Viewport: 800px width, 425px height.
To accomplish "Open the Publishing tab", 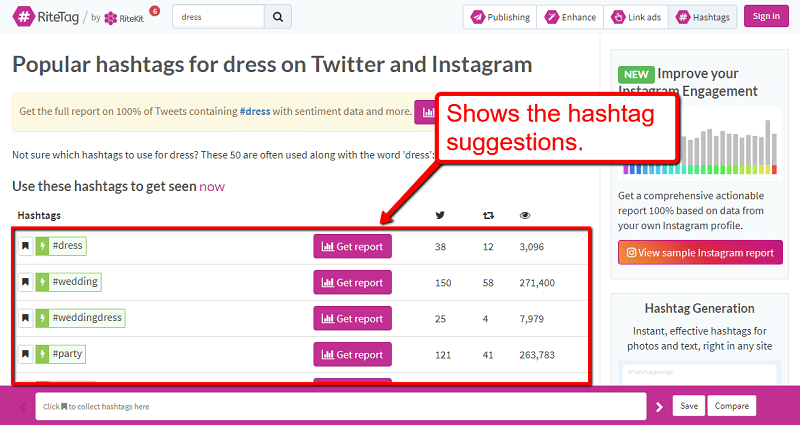I will pyautogui.click(x=500, y=17).
